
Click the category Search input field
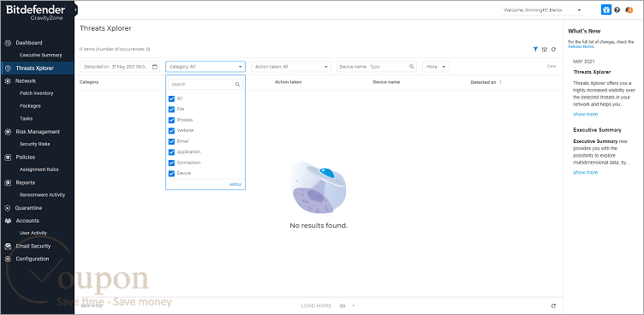click(x=206, y=84)
